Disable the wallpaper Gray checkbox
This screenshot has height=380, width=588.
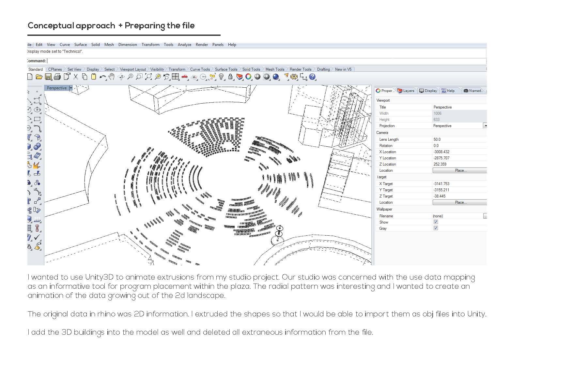tap(436, 228)
